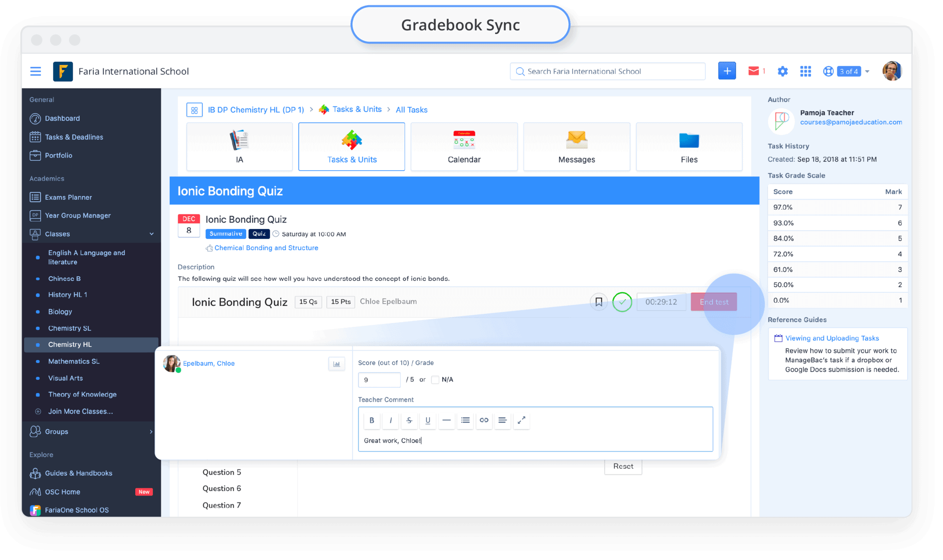Open the Files section
This screenshot has height=560, width=943.
(688, 145)
